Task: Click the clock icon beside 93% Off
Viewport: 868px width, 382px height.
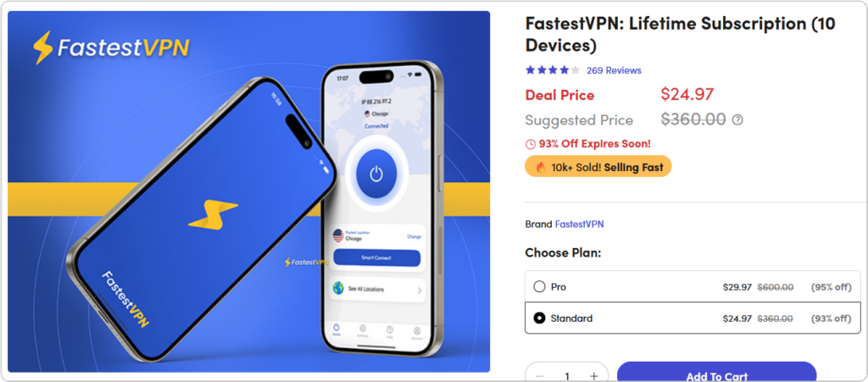Action: pyautogui.click(x=531, y=144)
